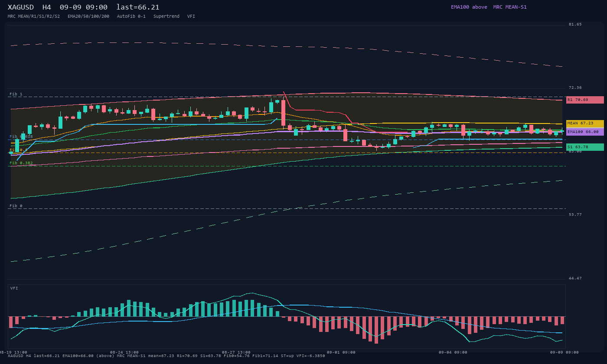
Task: Click the 72.36 price axis label
Action: point(575,88)
